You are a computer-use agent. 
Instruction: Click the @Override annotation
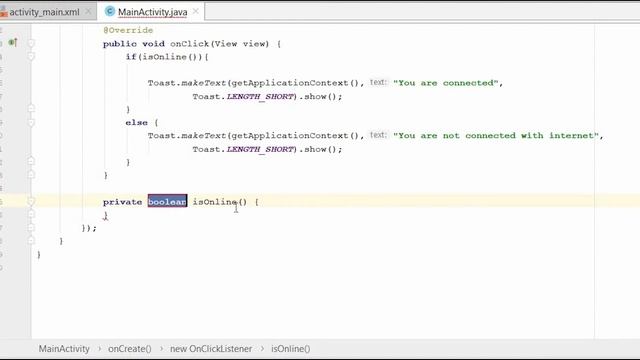coord(128,30)
